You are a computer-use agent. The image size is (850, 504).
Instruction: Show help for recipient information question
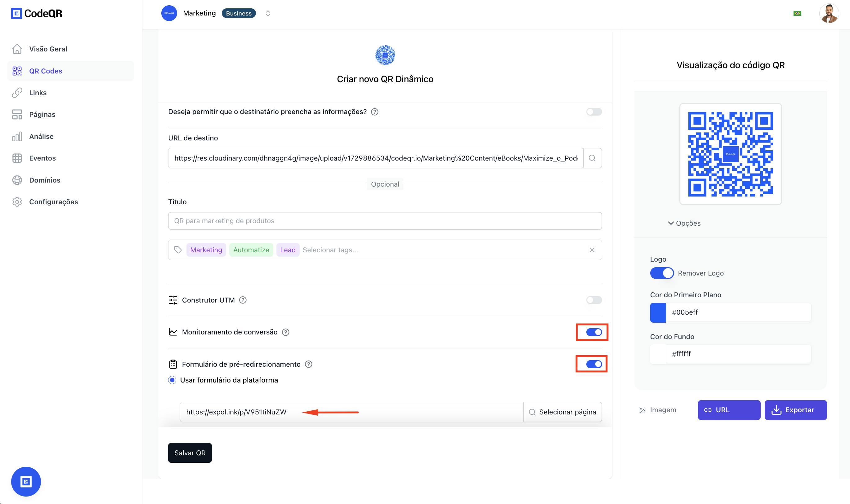[374, 112]
